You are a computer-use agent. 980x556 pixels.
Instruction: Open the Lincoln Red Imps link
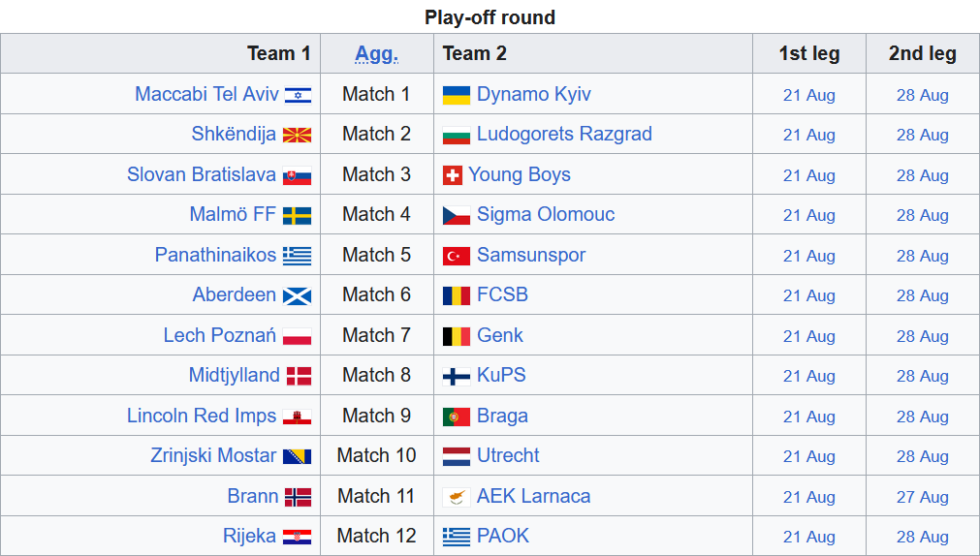point(202,416)
